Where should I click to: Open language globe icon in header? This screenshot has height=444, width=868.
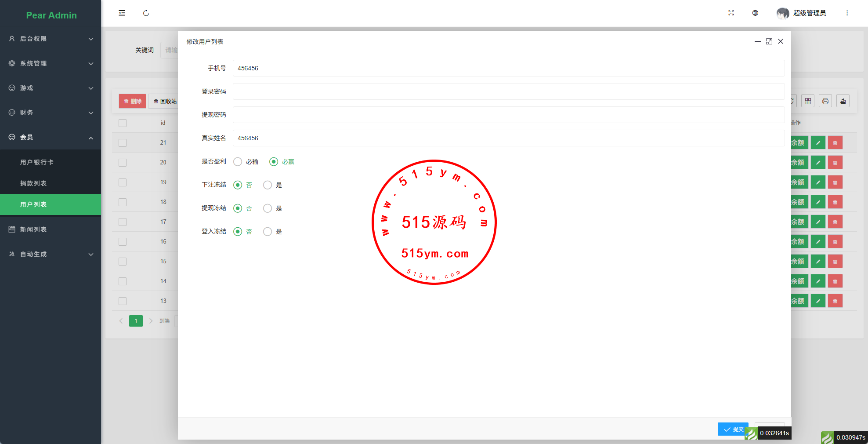coord(755,13)
